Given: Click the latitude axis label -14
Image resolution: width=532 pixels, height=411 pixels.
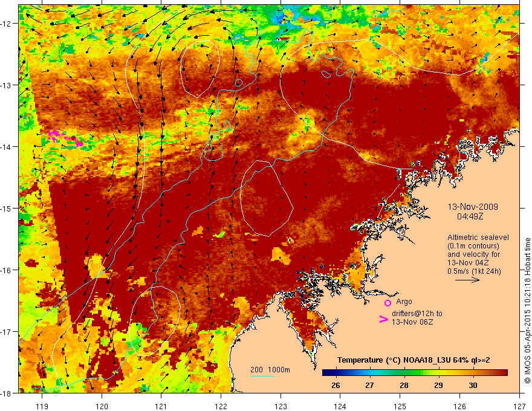Looking at the screenshot, I should [6, 147].
